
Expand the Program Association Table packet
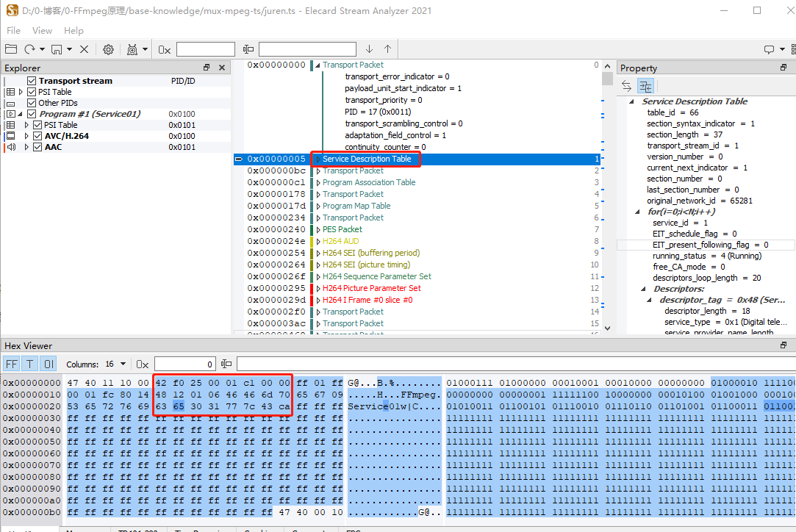tap(318, 182)
